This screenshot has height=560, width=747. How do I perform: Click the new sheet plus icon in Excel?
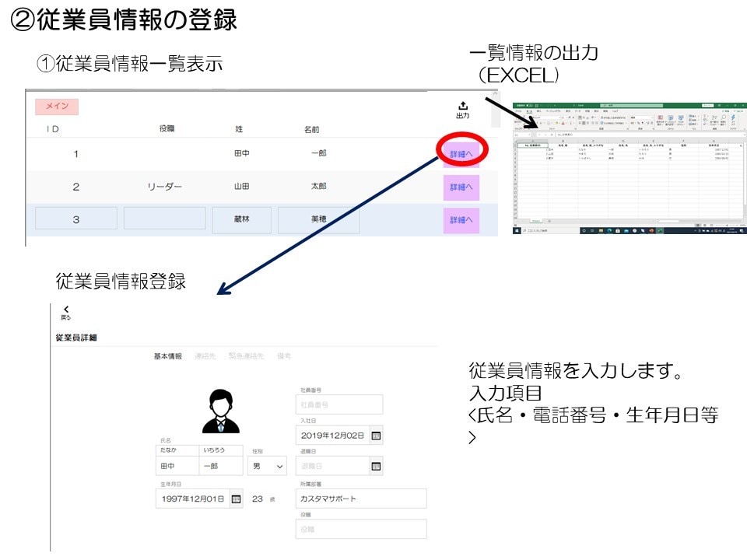pyautogui.click(x=549, y=221)
